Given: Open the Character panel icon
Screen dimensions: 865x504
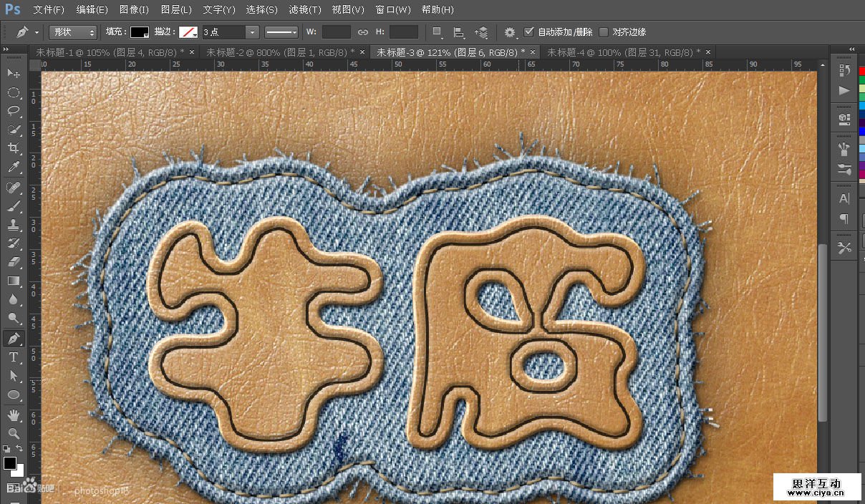Looking at the screenshot, I should (x=844, y=199).
